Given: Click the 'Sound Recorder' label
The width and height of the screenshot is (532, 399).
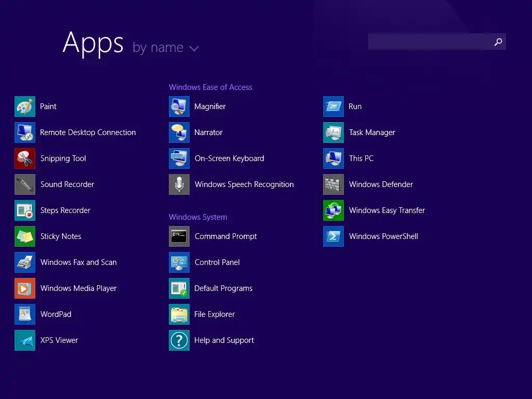Looking at the screenshot, I should 67,184.
